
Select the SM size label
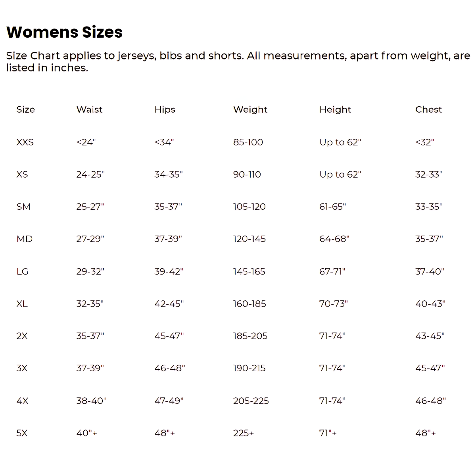point(23,207)
